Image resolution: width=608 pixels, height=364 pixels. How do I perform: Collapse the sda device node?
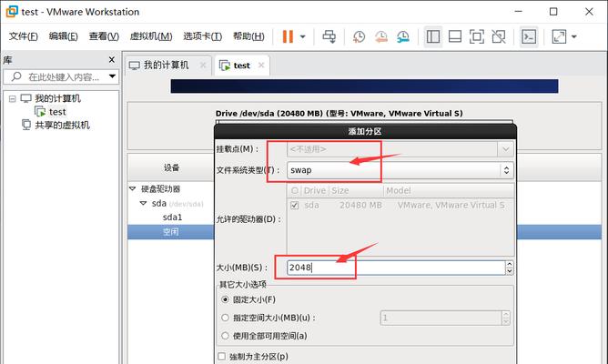[x=143, y=203]
